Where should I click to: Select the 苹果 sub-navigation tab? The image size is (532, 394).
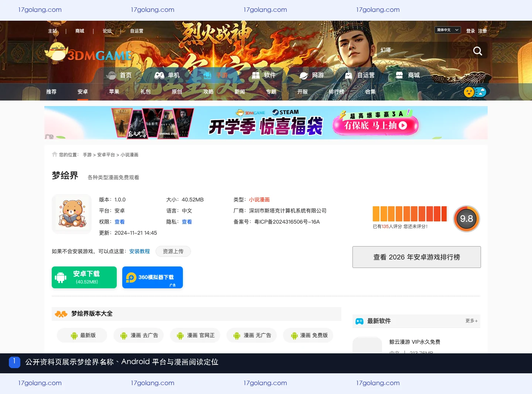pos(114,92)
